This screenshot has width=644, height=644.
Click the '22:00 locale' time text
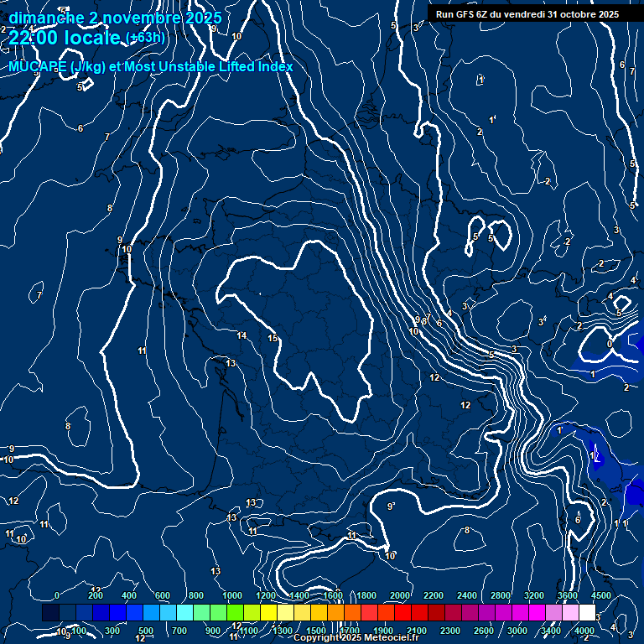coord(64,38)
